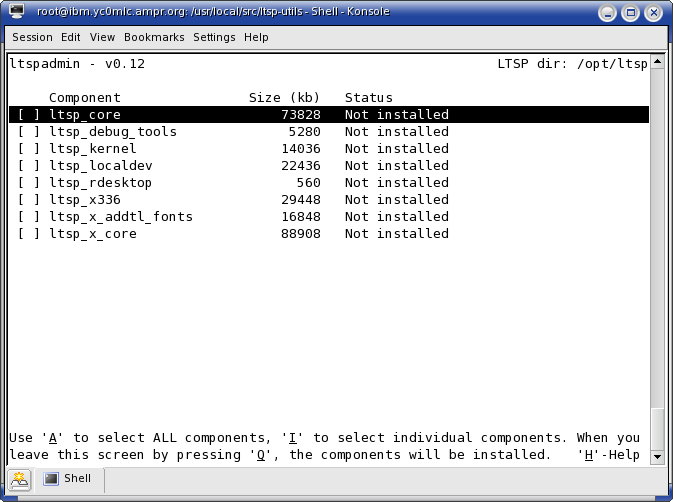The height and width of the screenshot is (502, 673).
Task: Click Not installed status of ltsp_x_core
Action: [x=397, y=234]
